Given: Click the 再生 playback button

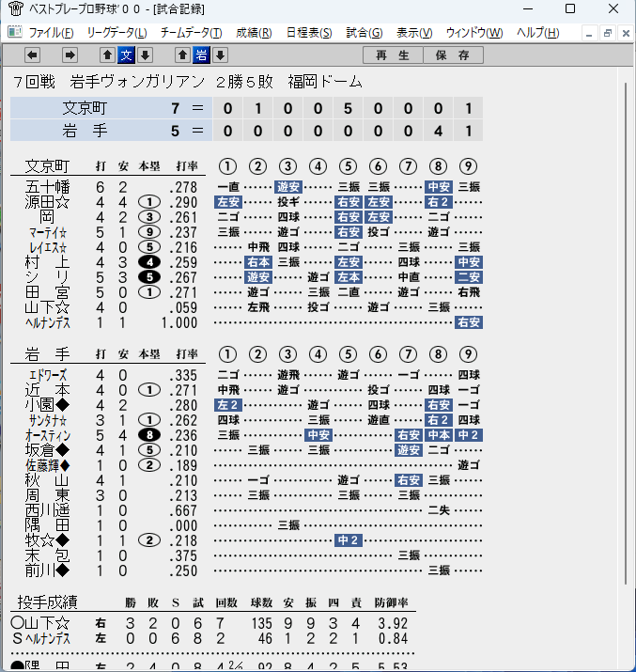Looking at the screenshot, I should pos(394,55).
